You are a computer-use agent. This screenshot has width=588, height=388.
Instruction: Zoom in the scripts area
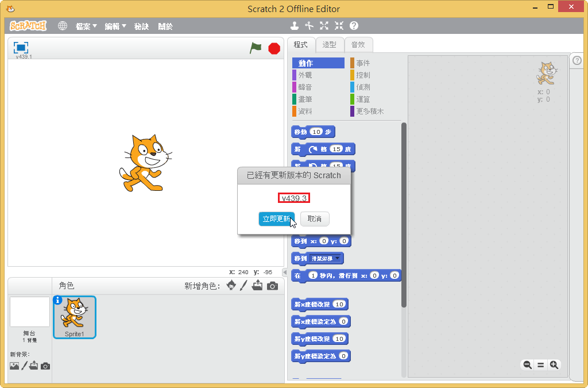click(x=554, y=365)
